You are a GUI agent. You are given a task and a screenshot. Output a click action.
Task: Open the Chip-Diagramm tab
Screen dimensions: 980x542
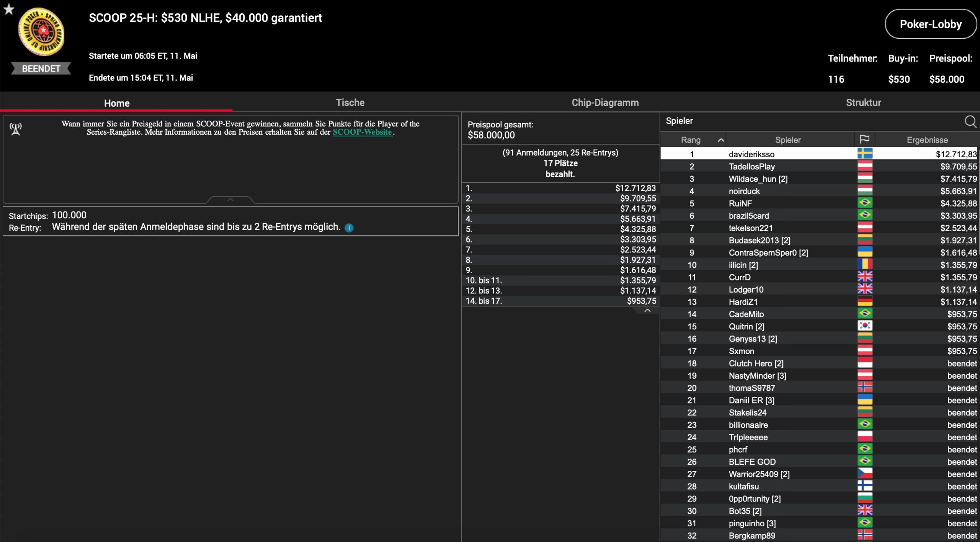click(605, 103)
